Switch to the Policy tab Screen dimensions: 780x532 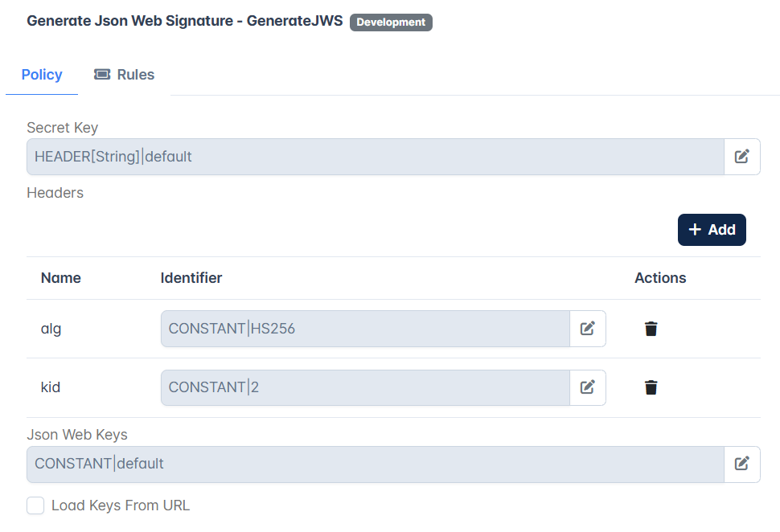pyautogui.click(x=42, y=75)
